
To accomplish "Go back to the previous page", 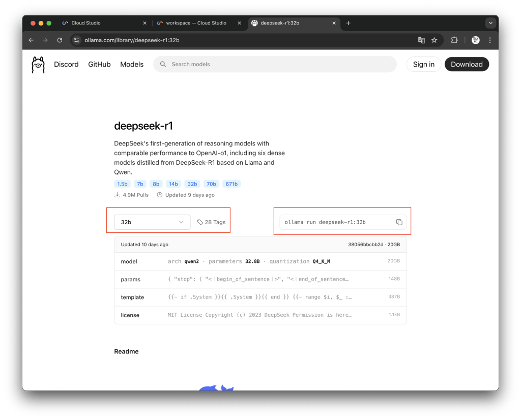I will pos(31,40).
